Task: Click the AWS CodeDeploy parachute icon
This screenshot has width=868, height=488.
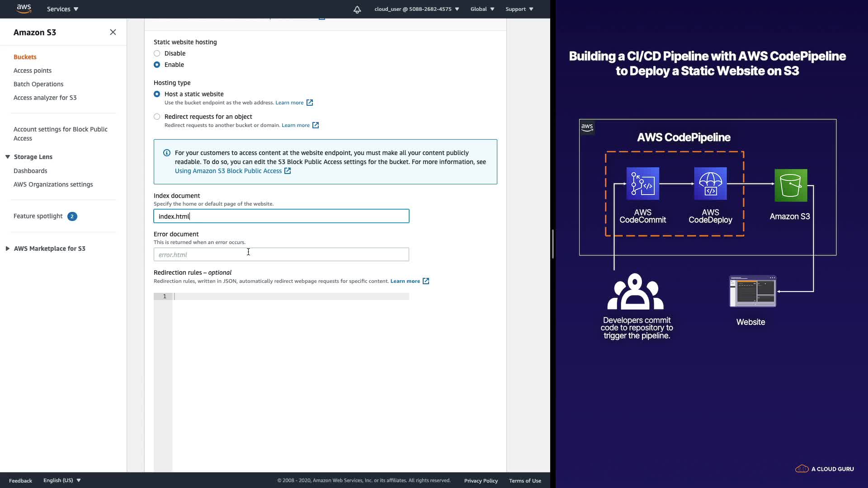Action: tap(710, 183)
